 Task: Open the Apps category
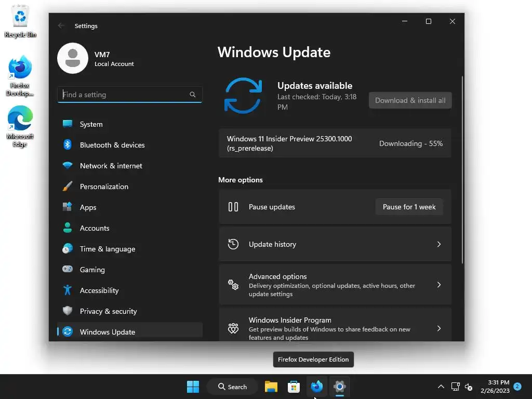point(130,207)
